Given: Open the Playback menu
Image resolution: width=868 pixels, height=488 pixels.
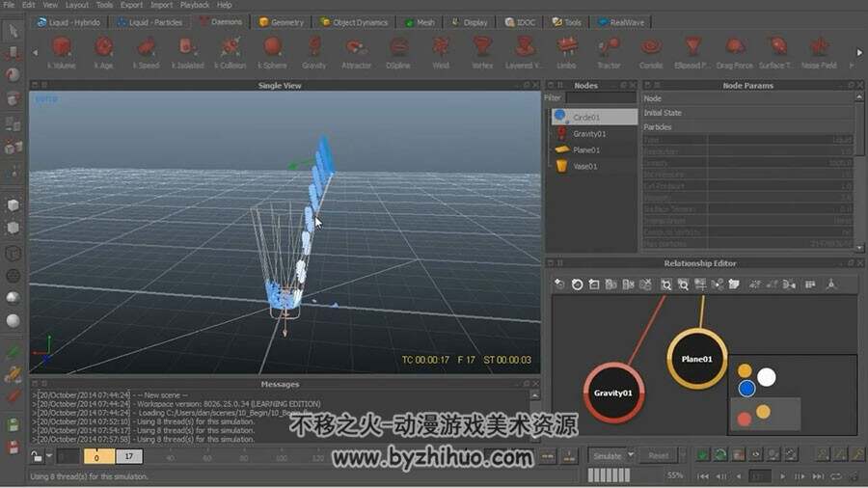Looking at the screenshot, I should 195,5.
